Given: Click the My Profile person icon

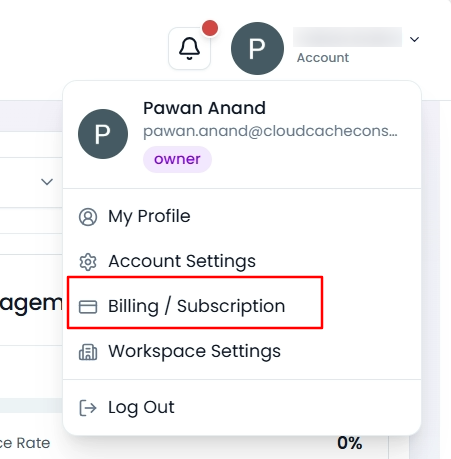Looking at the screenshot, I should [x=88, y=217].
